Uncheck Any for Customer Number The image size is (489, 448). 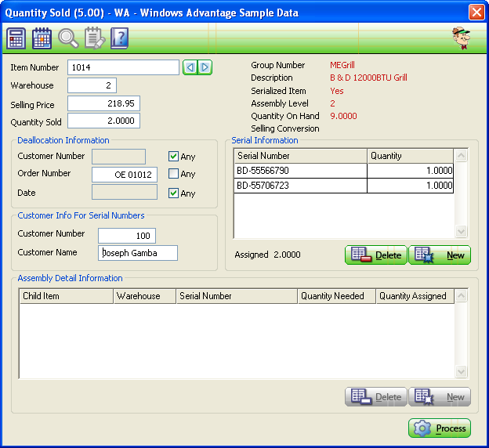(174, 157)
